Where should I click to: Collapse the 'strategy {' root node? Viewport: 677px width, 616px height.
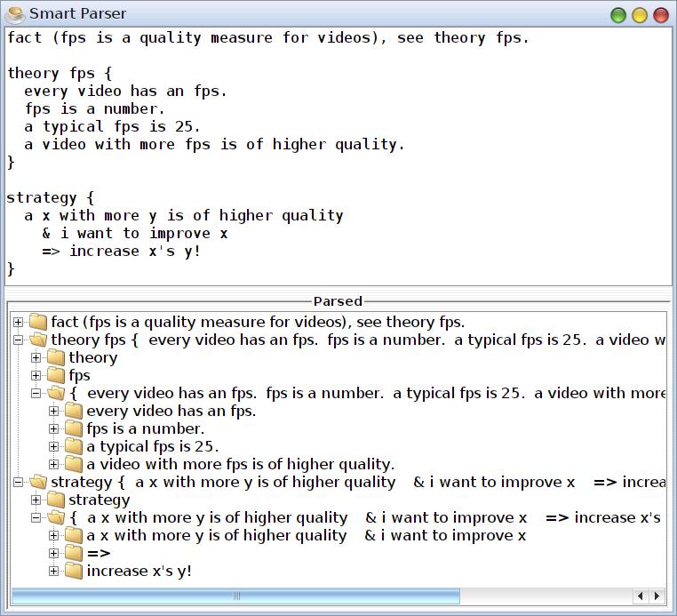[x=19, y=482]
